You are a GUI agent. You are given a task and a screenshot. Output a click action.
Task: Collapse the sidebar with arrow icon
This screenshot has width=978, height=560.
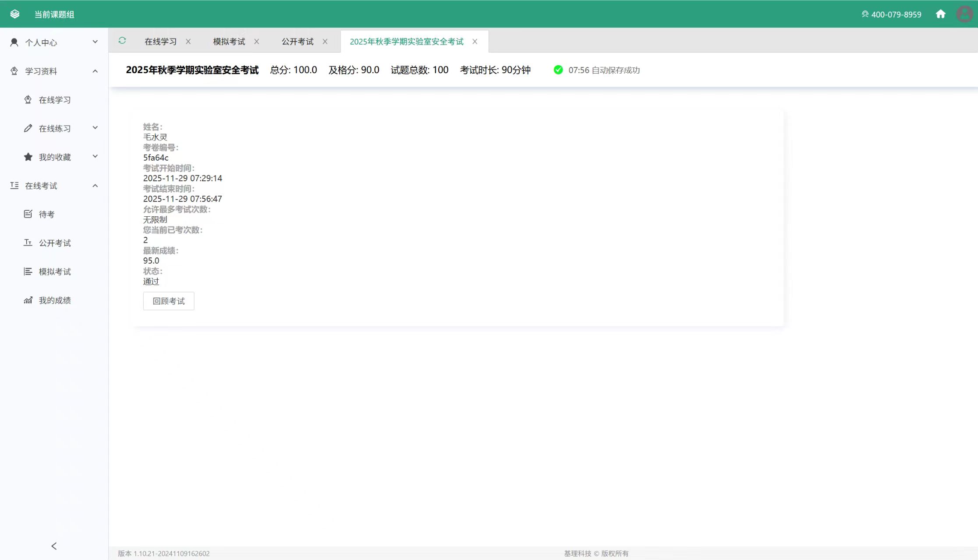tap(54, 546)
